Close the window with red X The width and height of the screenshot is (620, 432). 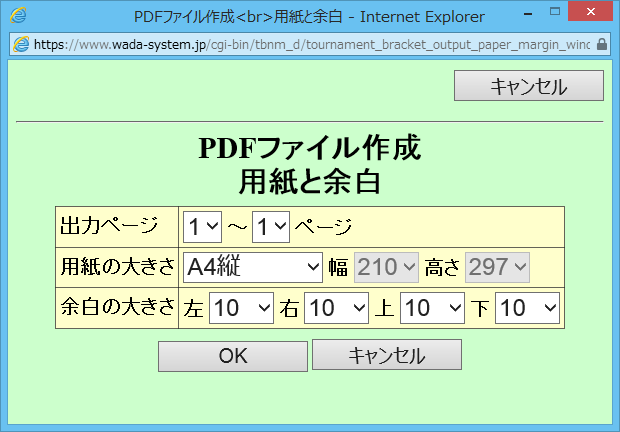point(591,11)
